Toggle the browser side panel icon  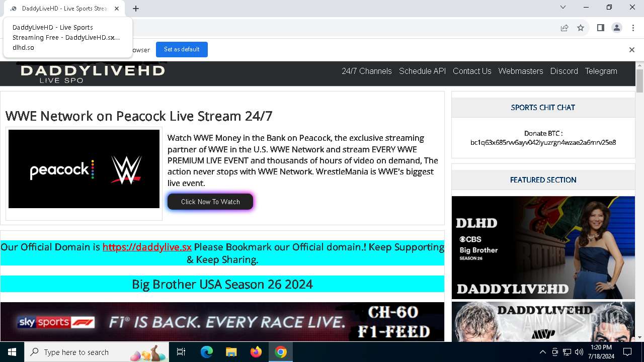pyautogui.click(x=600, y=28)
